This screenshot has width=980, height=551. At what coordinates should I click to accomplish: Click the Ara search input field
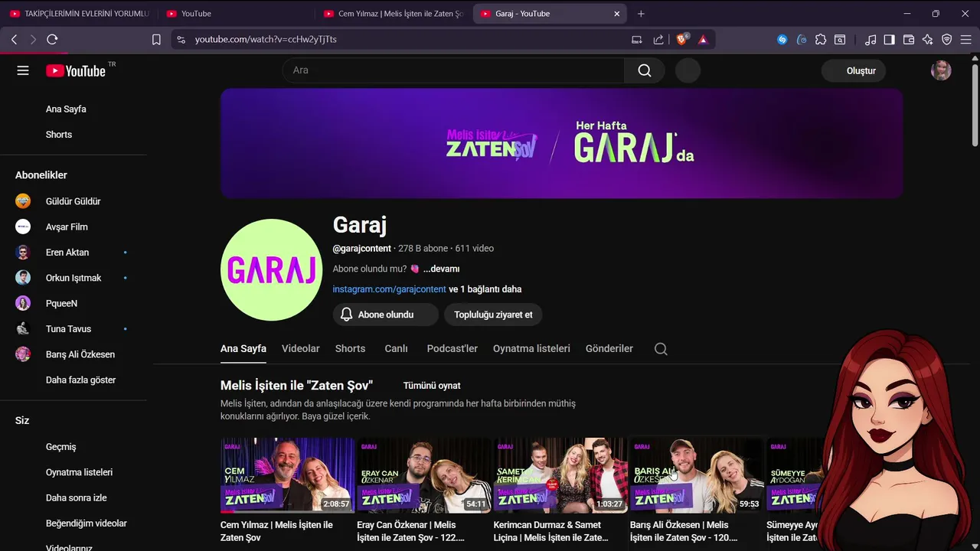[x=454, y=70]
